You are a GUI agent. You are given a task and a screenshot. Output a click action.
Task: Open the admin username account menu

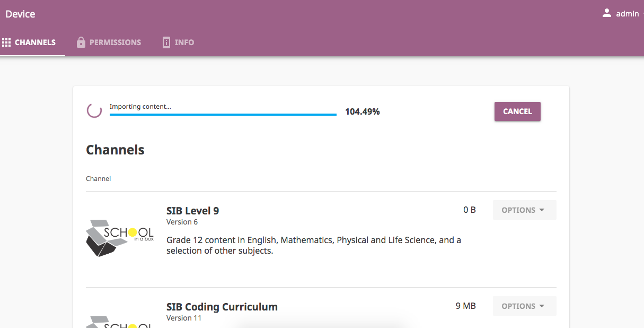tap(628, 14)
